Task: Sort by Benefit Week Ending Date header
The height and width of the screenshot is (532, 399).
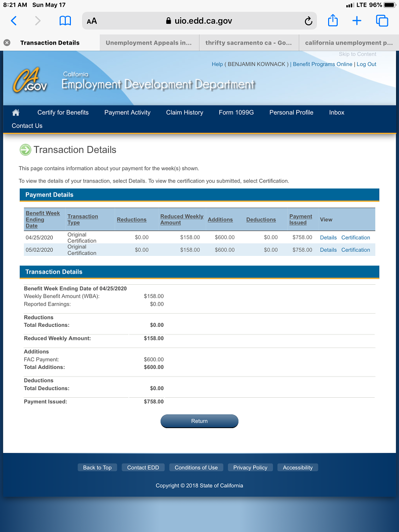Action: pyautogui.click(x=43, y=219)
